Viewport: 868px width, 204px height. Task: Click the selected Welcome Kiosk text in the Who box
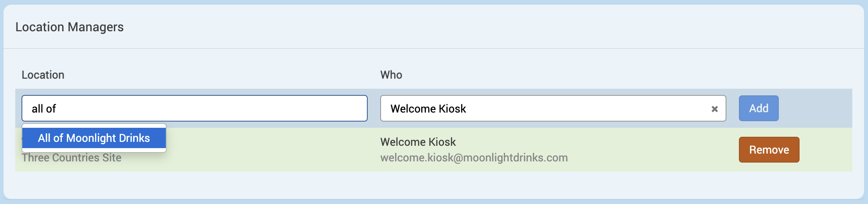coord(428,109)
